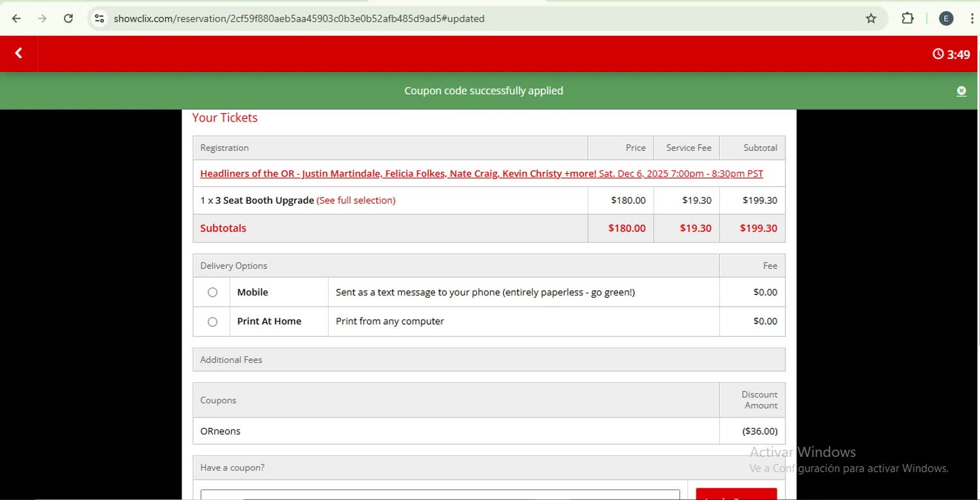Open the browser extensions puzzle icon
The width and height of the screenshot is (980, 500).
pyautogui.click(x=907, y=18)
